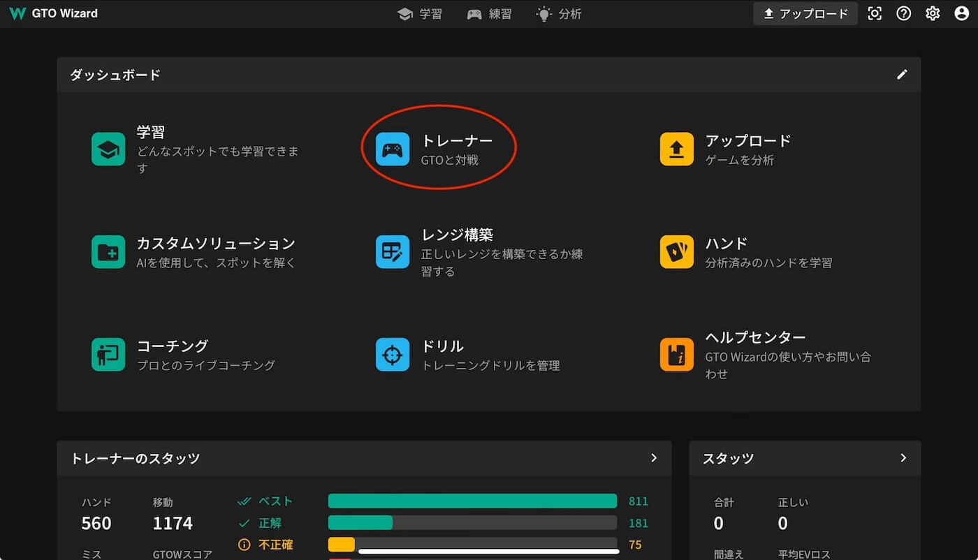Edit dashboard with the pencil icon

[902, 74]
